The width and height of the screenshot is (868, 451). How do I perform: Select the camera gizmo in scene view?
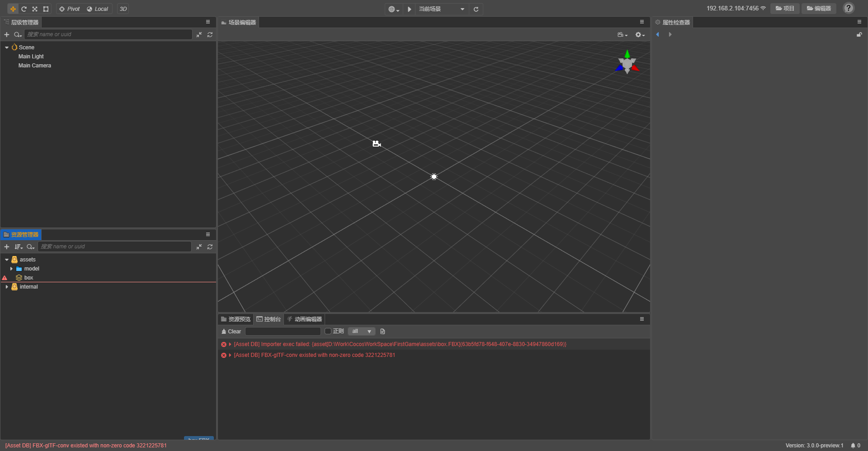[x=377, y=144]
